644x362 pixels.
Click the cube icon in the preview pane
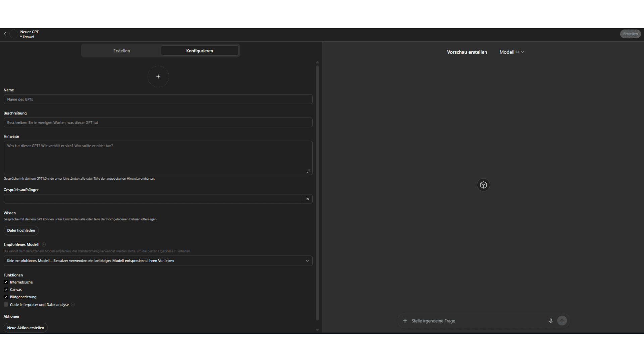483,185
